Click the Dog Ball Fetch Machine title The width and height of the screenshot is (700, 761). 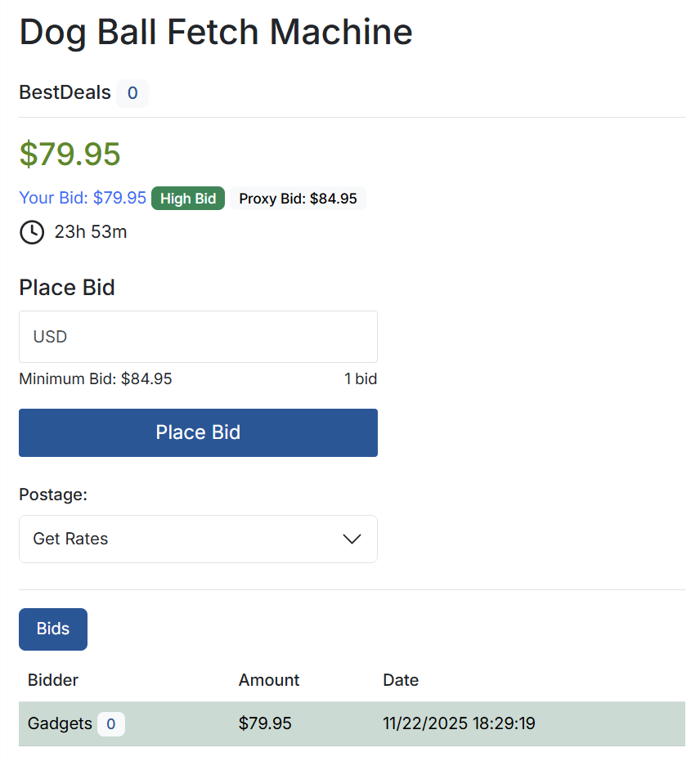(x=216, y=32)
